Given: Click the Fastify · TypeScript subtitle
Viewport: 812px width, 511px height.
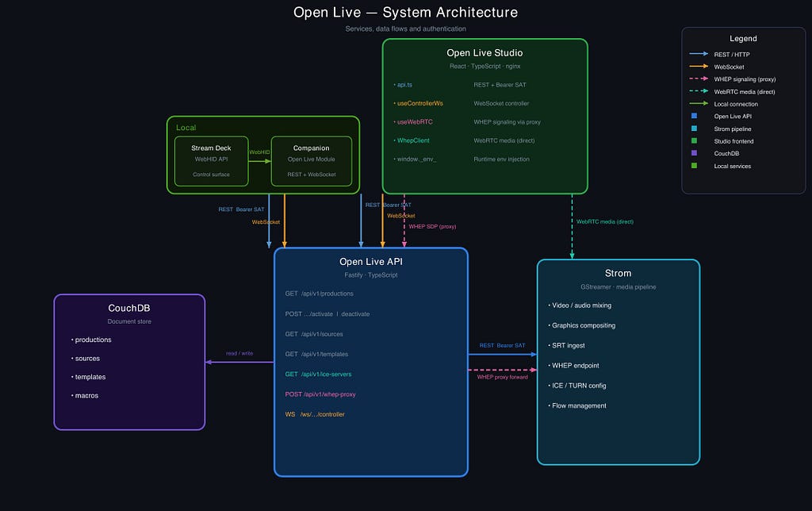Looking at the screenshot, I should (x=371, y=275).
